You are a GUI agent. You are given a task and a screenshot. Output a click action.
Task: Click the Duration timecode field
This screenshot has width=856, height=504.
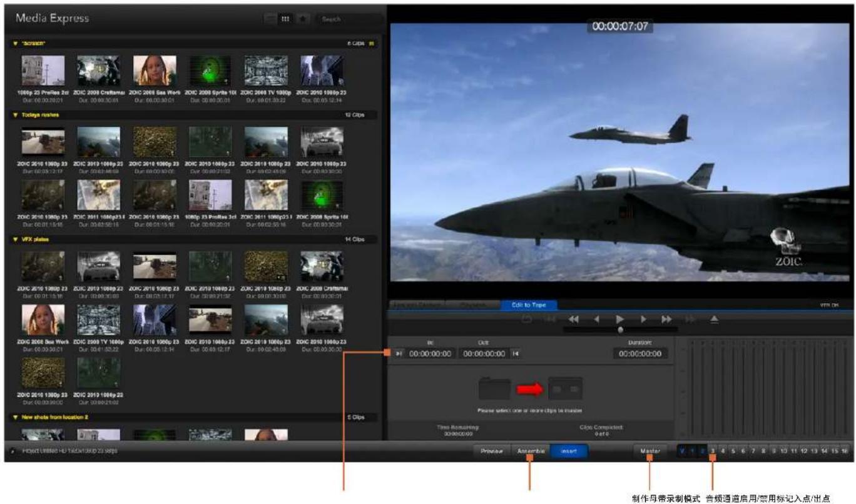tap(640, 353)
